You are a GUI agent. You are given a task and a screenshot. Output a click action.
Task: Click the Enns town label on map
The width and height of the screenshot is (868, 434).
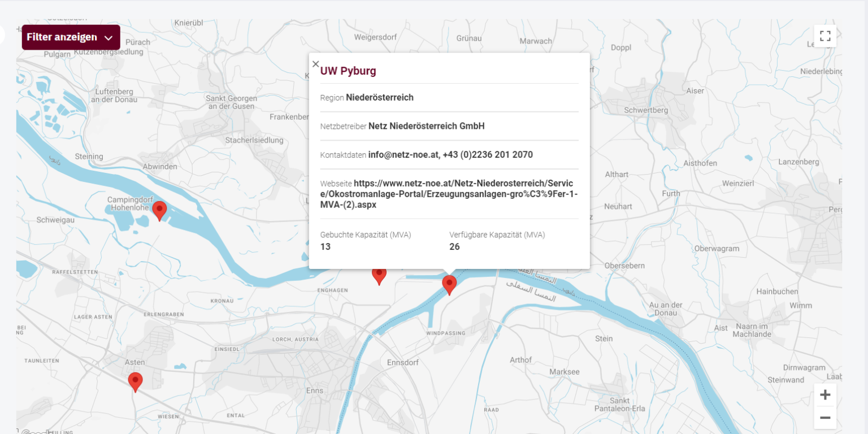point(314,390)
